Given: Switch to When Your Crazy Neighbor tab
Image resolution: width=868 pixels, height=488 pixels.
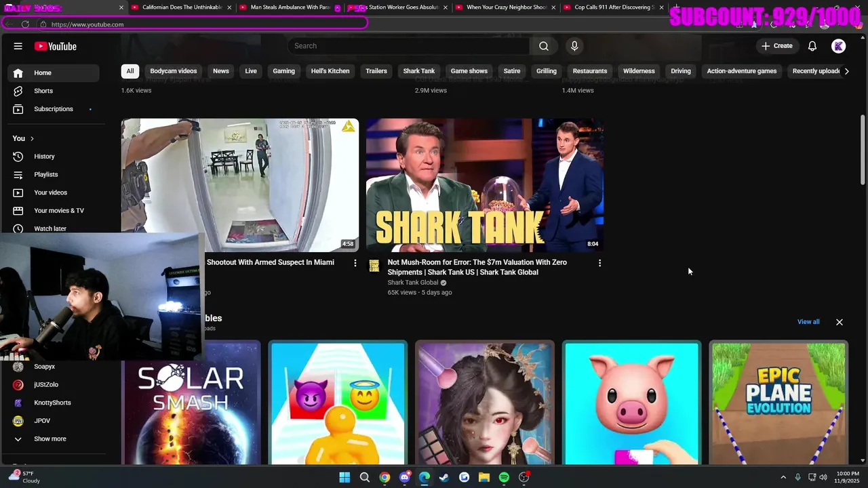Looking at the screenshot, I should coord(506,7).
